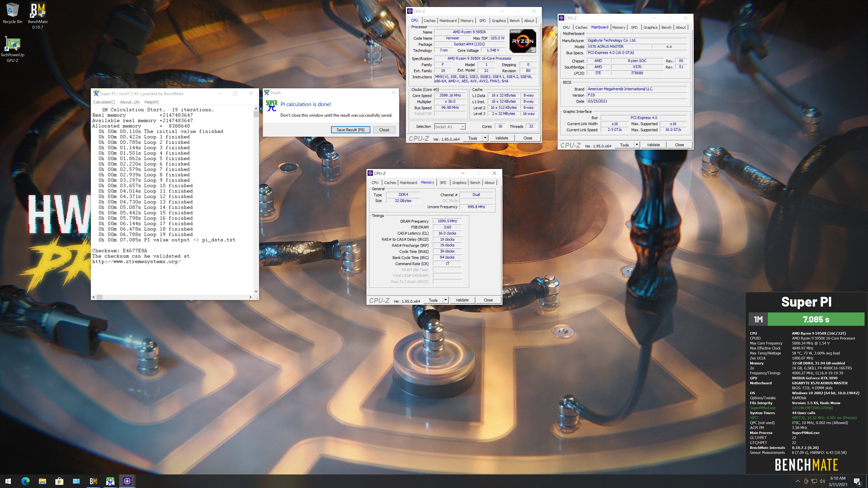
Task: Click the DRAM Frequency value field
Action: pyautogui.click(x=447, y=221)
